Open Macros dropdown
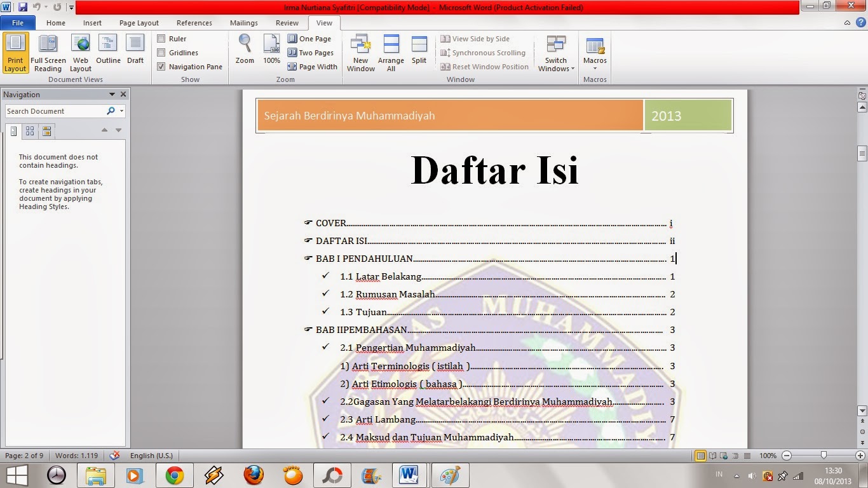The width and height of the screenshot is (868, 488). (595, 53)
